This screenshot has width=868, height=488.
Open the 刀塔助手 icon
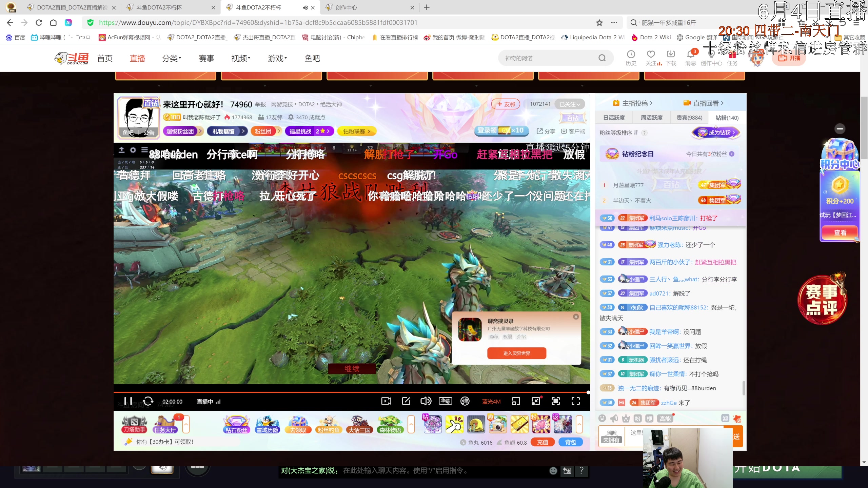click(x=134, y=425)
